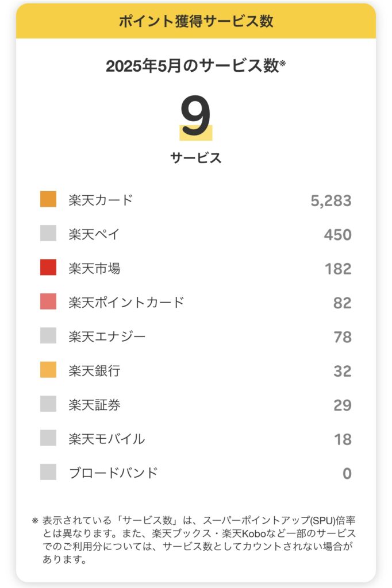This screenshot has width=392, height=588.
Task: Click the pink swatch beside 楽天ポイントカード
Action: click(48, 301)
